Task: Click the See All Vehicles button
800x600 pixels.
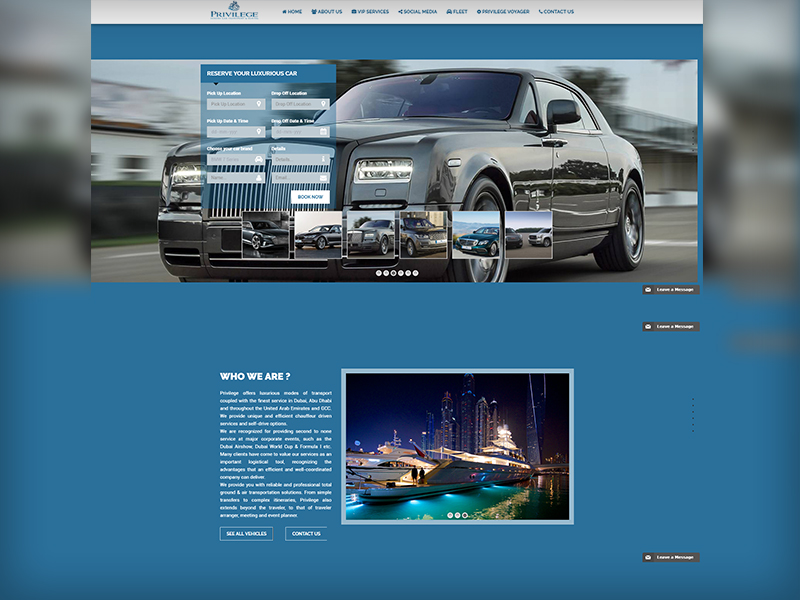Action: [246, 534]
